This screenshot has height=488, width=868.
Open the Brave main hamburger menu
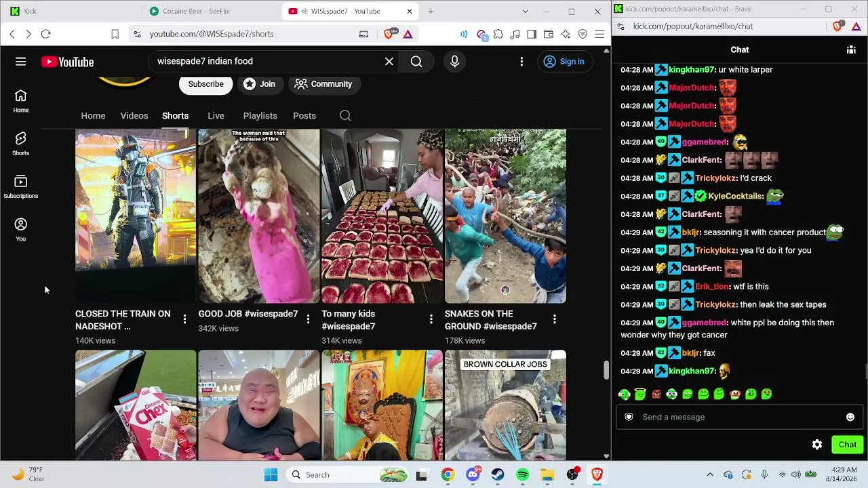(599, 34)
